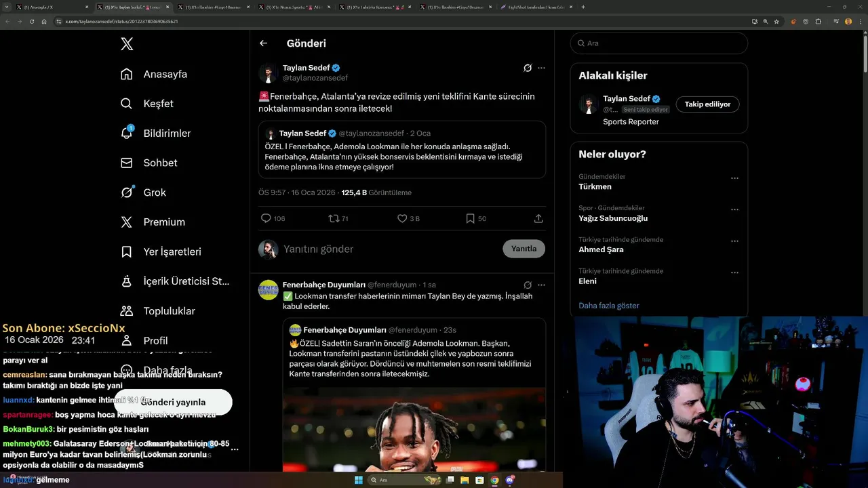Go back with the Gönderi arrow
This screenshot has height=488, width=868.
click(x=263, y=43)
